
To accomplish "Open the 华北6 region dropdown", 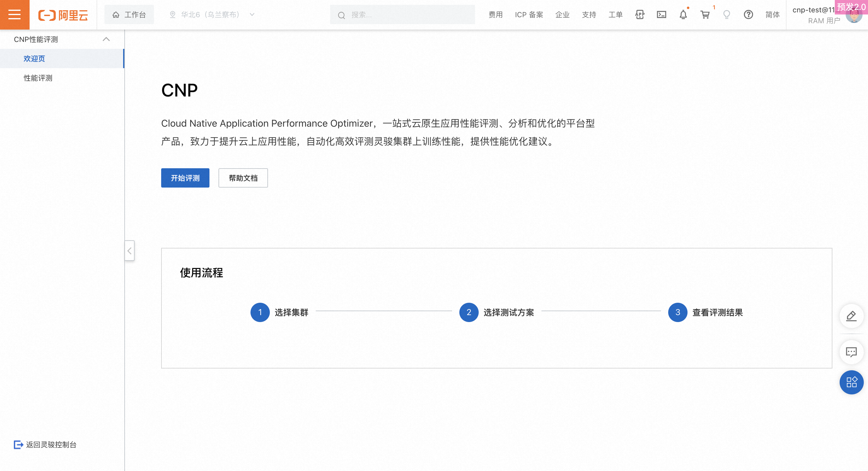I will [x=212, y=14].
